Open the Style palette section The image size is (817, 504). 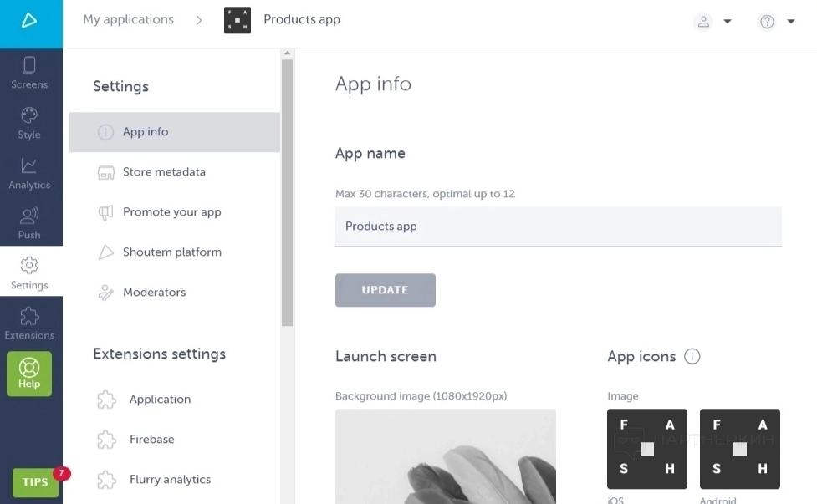click(x=30, y=123)
